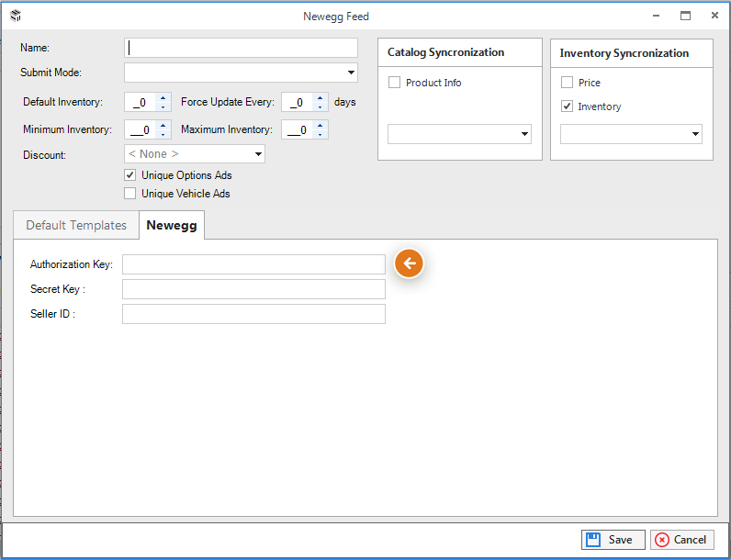Open the Submit Mode dropdown
This screenshot has height=560, width=731.
tap(241, 73)
